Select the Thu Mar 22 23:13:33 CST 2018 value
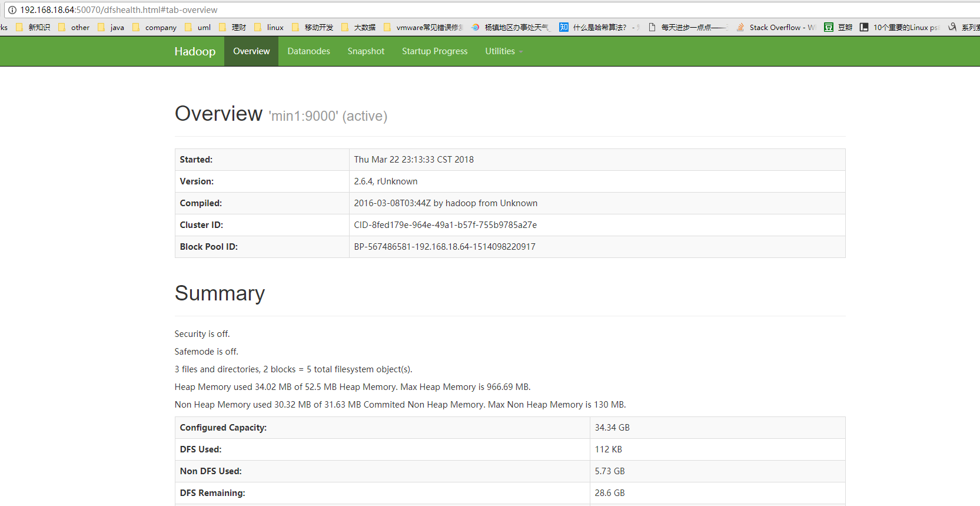980x506 pixels. point(414,160)
